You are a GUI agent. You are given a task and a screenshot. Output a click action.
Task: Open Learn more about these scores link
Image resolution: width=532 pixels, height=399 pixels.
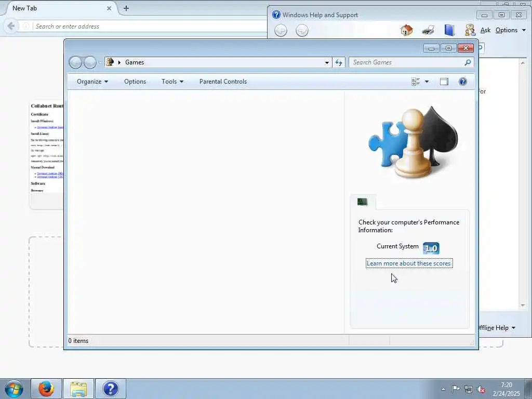[409, 263]
